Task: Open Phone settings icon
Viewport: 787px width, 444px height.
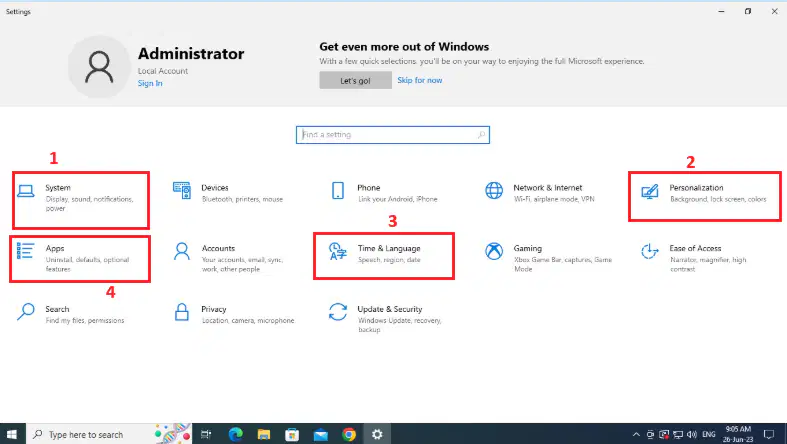Action: click(x=338, y=191)
